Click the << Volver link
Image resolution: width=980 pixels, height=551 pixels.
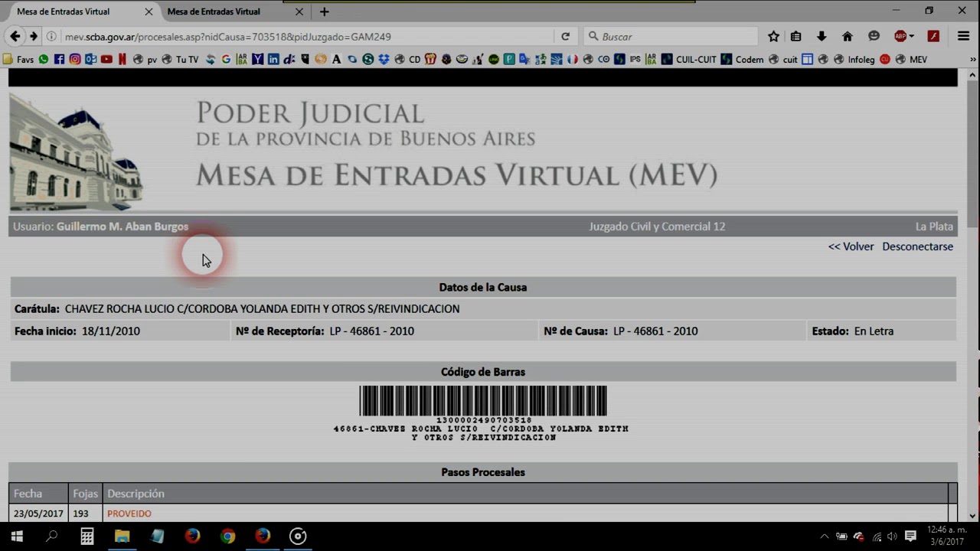click(851, 246)
